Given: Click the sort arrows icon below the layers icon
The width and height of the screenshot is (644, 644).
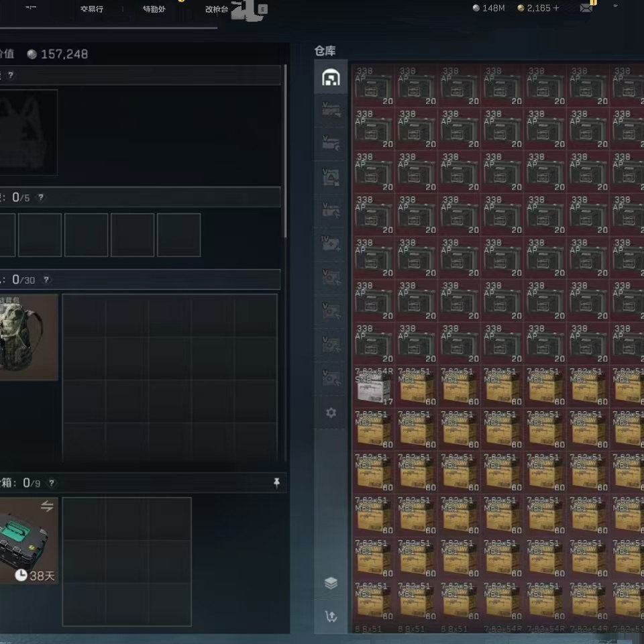Looking at the screenshot, I should tap(331, 616).
